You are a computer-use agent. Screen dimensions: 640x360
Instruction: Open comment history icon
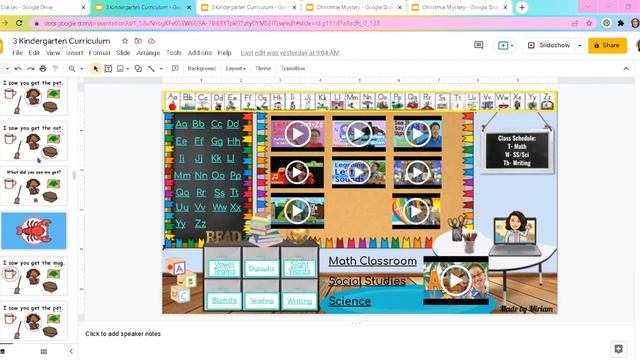coord(479,45)
